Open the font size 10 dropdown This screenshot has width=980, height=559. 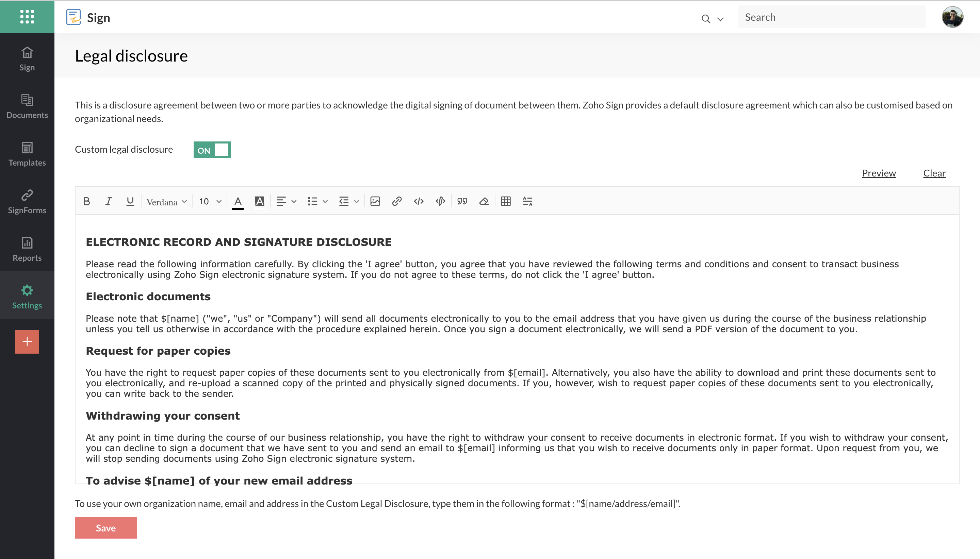point(210,202)
